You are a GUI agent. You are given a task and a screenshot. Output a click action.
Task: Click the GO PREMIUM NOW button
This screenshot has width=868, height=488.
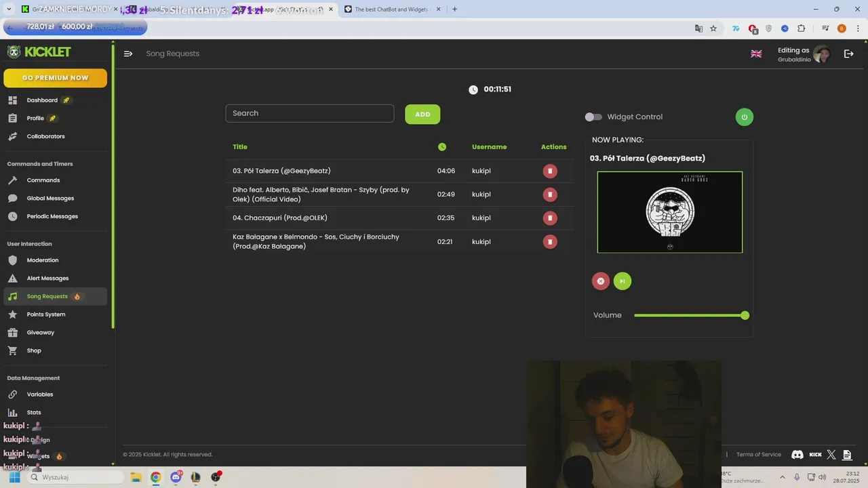pyautogui.click(x=56, y=78)
